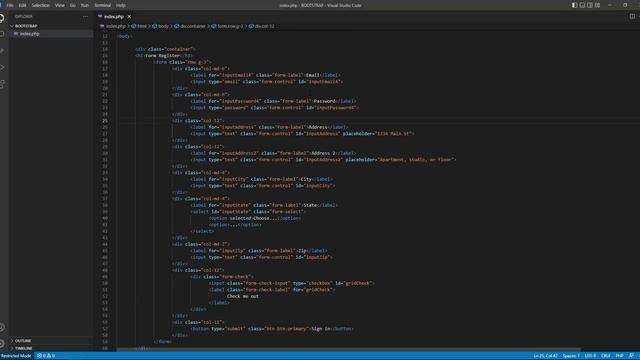Screen dimensions: 640x360
Task: Click the gridCheck checkbox input code line
Action: 291,283
